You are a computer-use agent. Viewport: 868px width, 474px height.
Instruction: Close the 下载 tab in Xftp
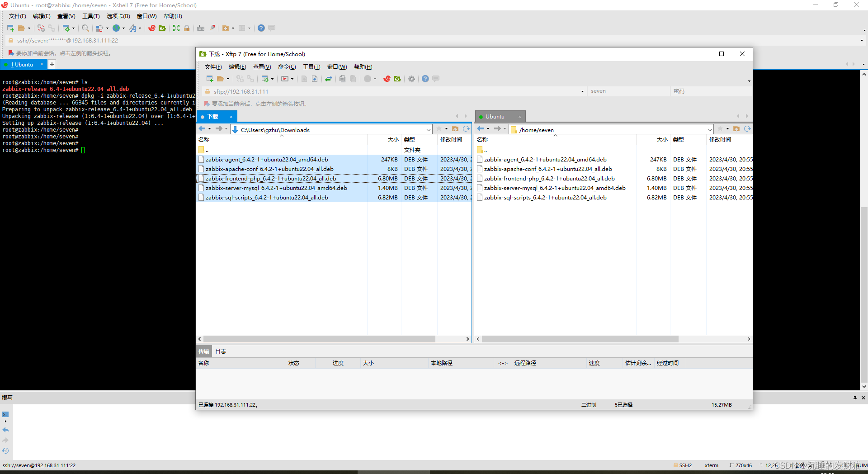coord(231,117)
